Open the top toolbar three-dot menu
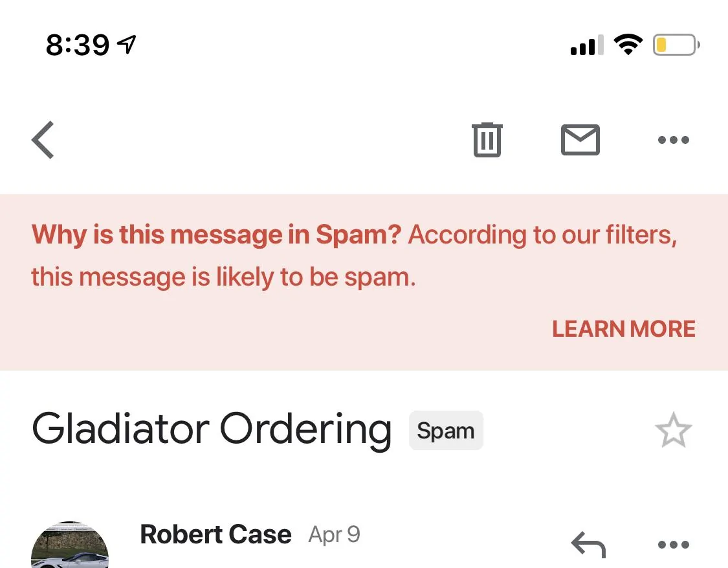The height and width of the screenshot is (568, 728). click(x=673, y=139)
